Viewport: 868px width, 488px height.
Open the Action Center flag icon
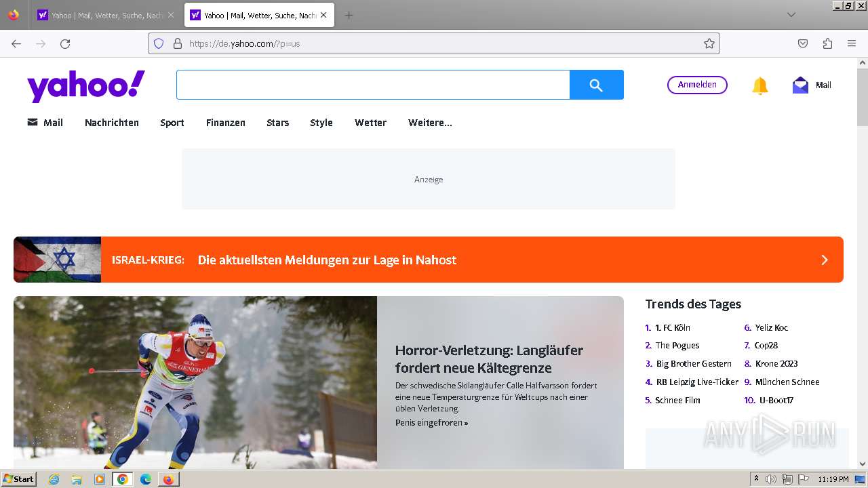[802, 479]
